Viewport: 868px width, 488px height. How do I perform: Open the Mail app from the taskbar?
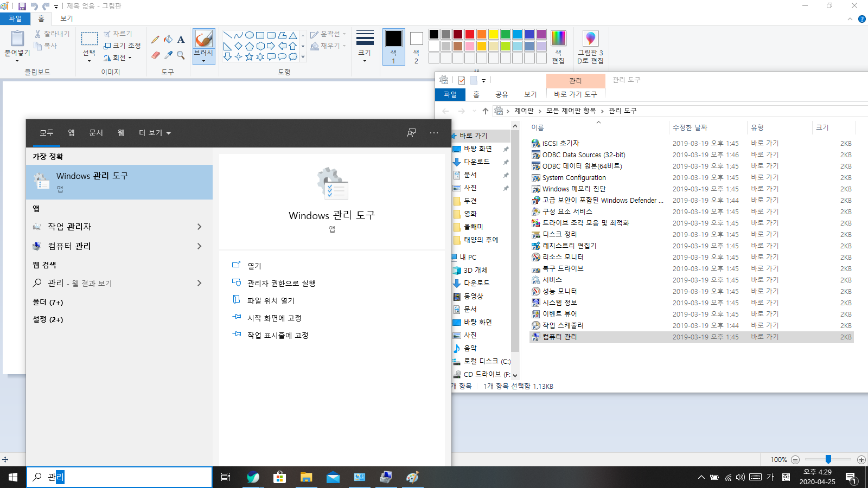point(333,477)
